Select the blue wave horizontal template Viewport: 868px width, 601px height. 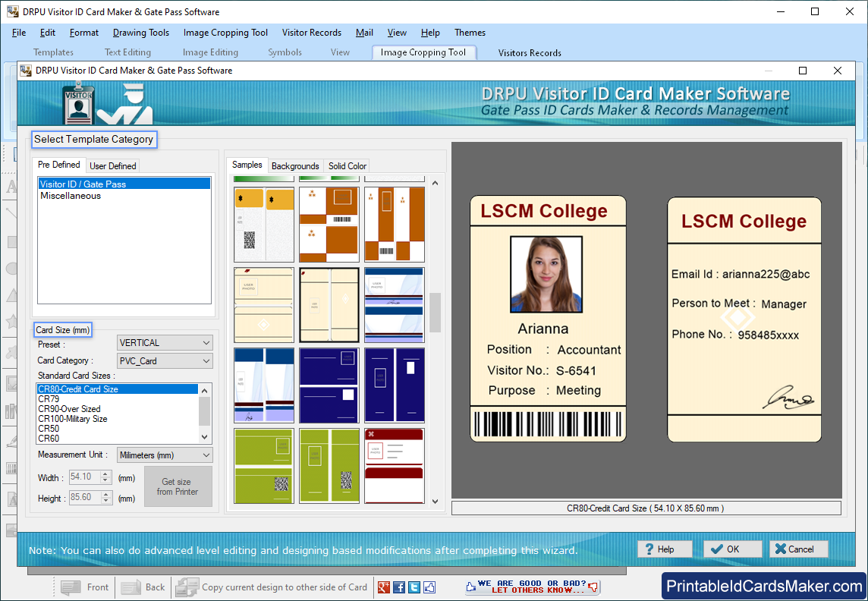click(394, 305)
